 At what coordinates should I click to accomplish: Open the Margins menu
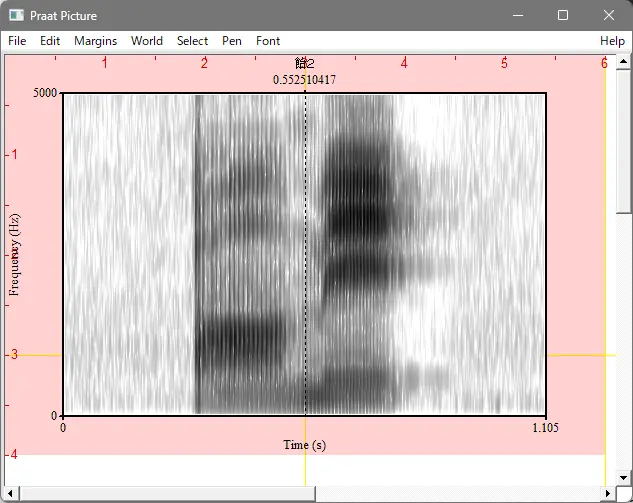[x=95, y=41]
